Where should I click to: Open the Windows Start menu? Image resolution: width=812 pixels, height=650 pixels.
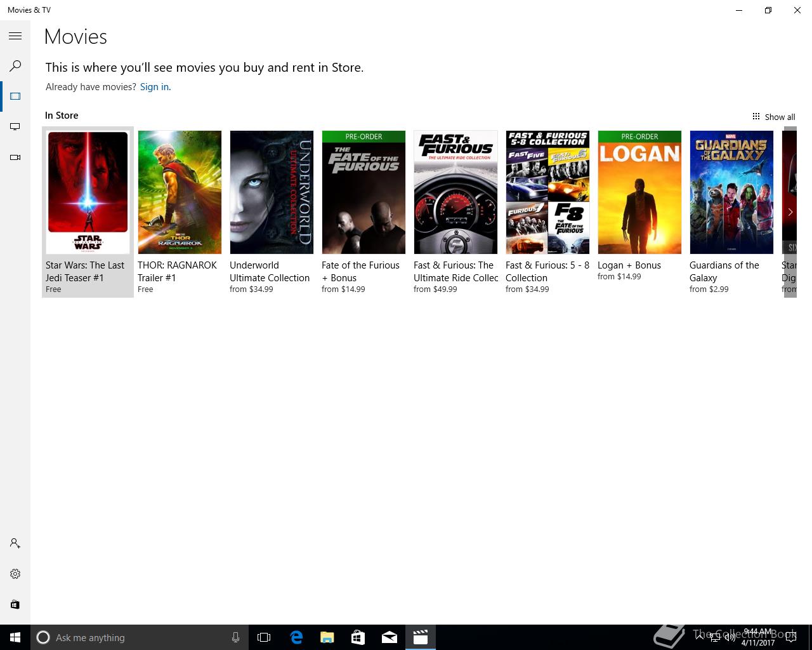click(x=15, y=637)
